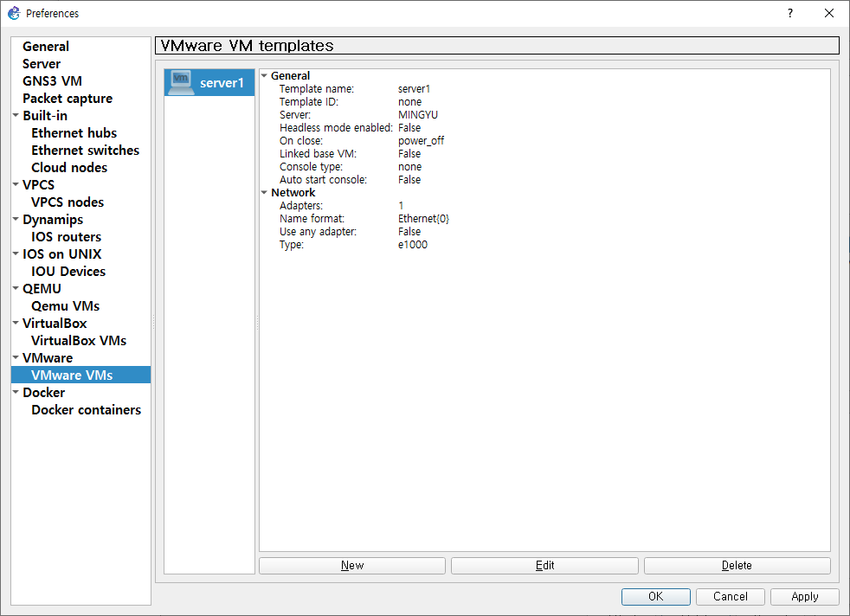Confirm with the OK button
850x616 pixels.
coord(656,596)
